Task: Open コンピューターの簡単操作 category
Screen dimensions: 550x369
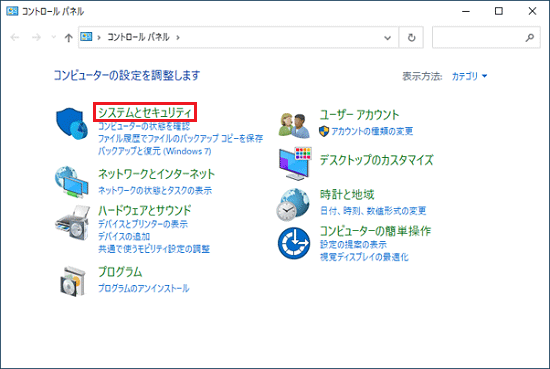Action: (x=375, y=231)
